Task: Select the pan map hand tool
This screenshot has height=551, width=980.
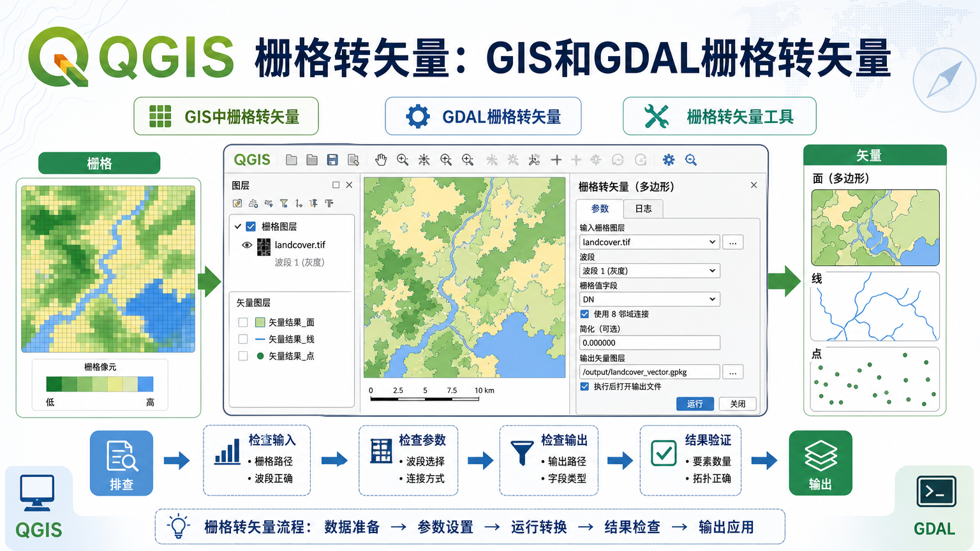Action: tap(381, 160)
